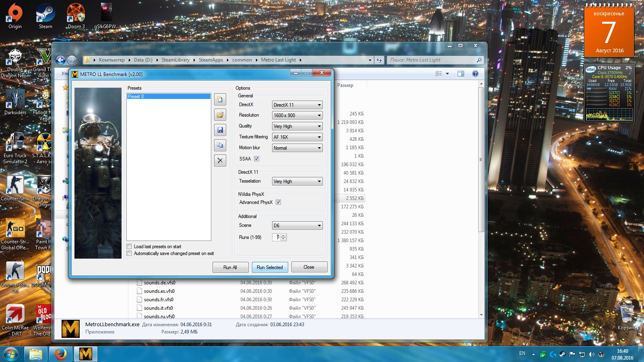Screen dimensions: 644x362
Task: Click the Steam tray icon
Action: (562, 354)
